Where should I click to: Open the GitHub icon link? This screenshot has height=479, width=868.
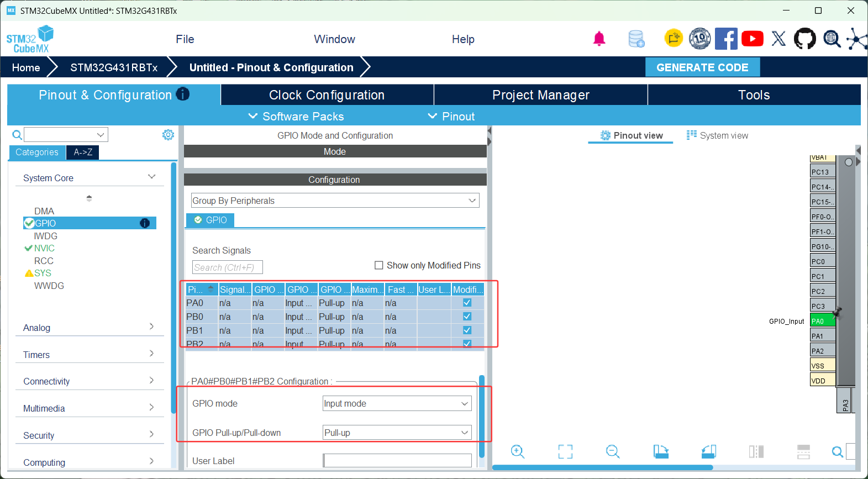(805, 39)
